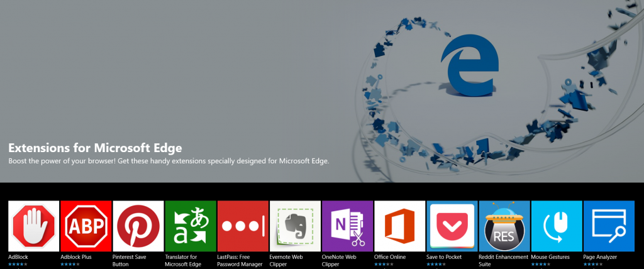
Task: Click the LastPass red tile icon
Action: click(243, 226)
